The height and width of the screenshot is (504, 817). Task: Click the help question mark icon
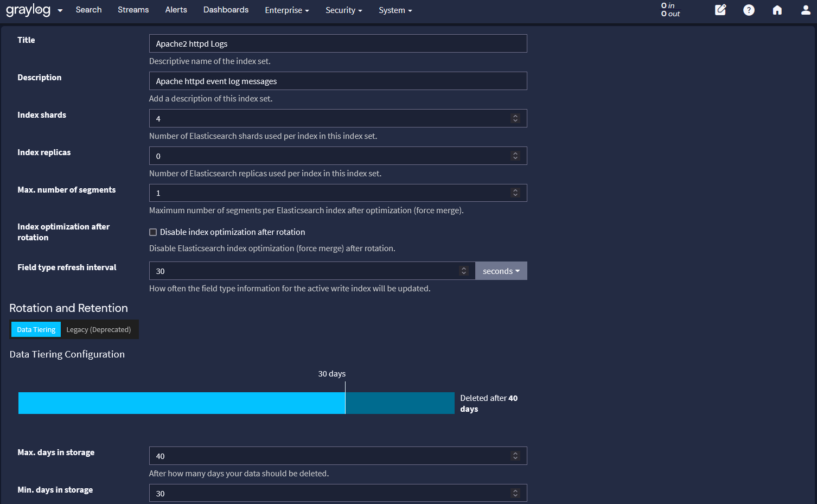pos(749,10)
